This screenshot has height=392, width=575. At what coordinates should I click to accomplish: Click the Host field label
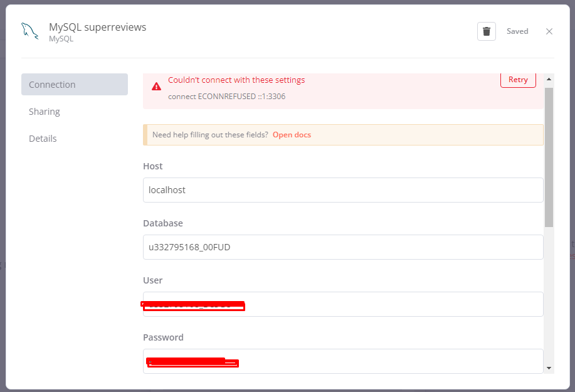tap(152, 166)
